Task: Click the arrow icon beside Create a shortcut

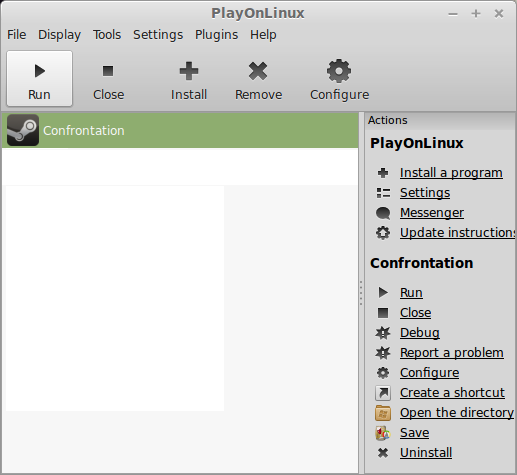Action: (383, 393)
